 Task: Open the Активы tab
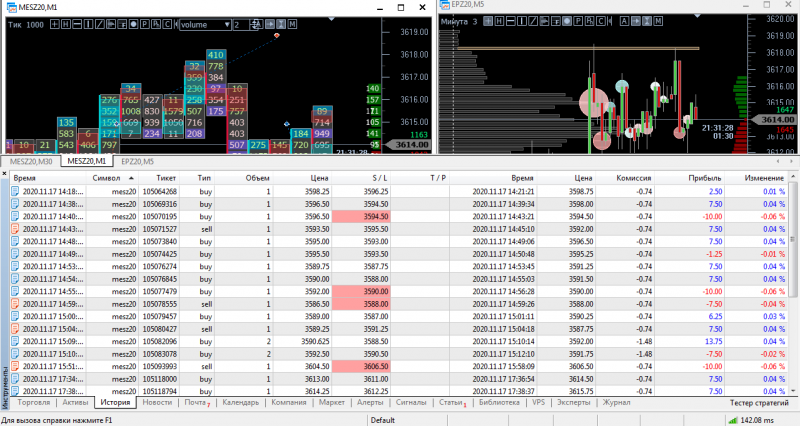click(x=75, y=403)
